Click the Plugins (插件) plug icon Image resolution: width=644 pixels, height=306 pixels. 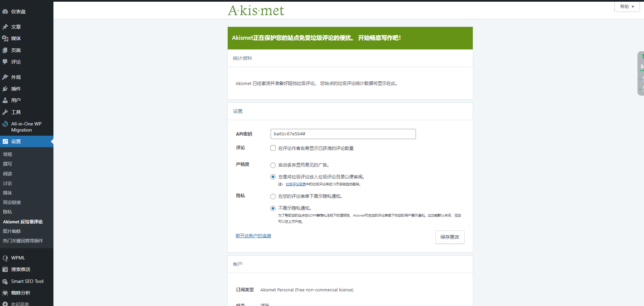(x=5, y=89)
